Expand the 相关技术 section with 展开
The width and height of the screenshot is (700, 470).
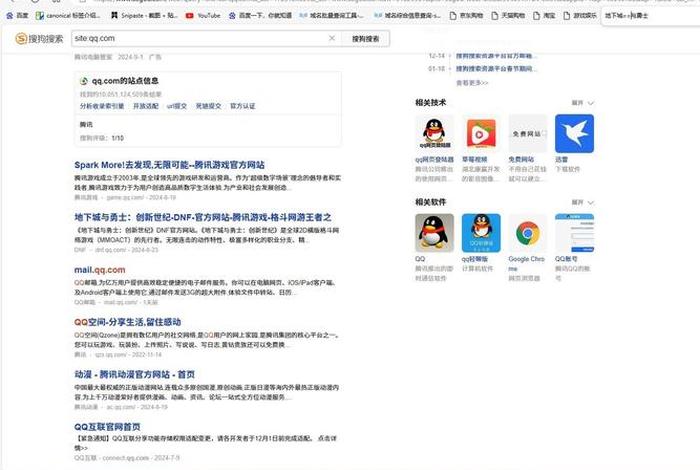point(583,103)
